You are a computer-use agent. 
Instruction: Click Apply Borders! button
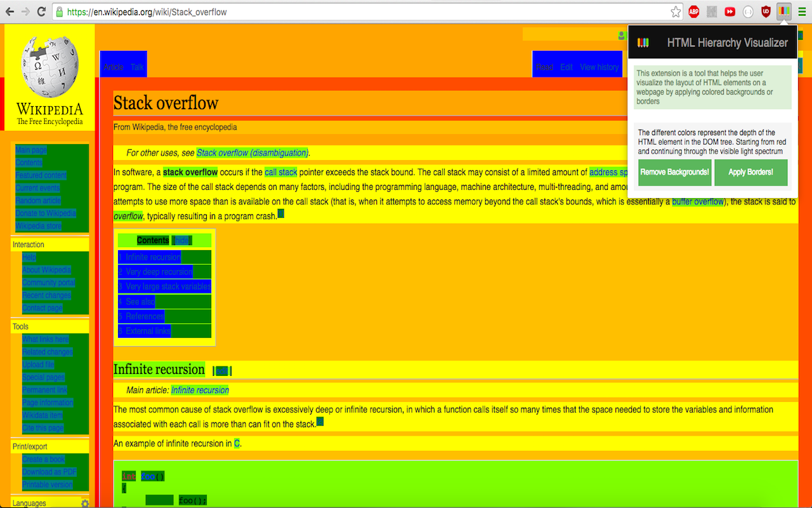751,172
